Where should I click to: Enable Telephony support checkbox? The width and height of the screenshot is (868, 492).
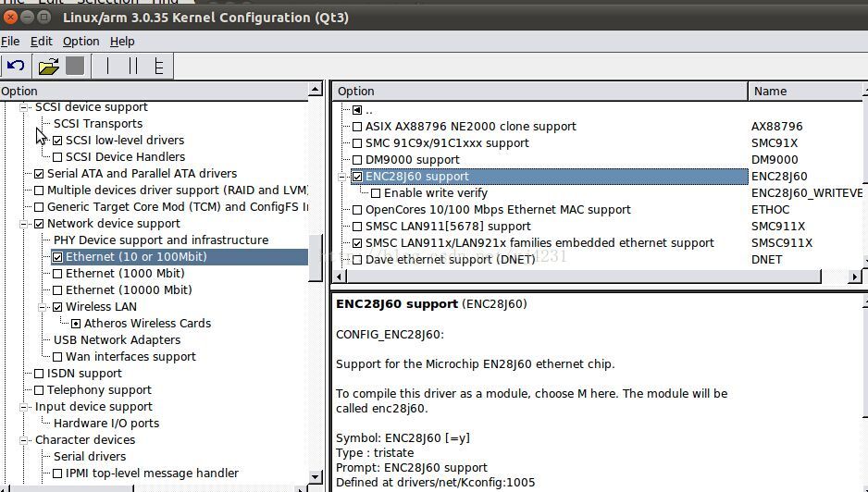tap(39, 390)
